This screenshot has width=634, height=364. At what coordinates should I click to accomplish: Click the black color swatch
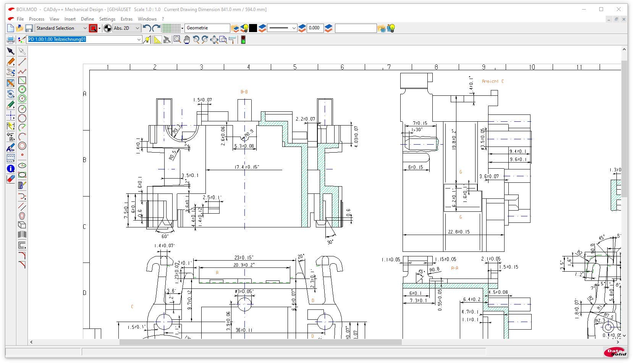253,28
